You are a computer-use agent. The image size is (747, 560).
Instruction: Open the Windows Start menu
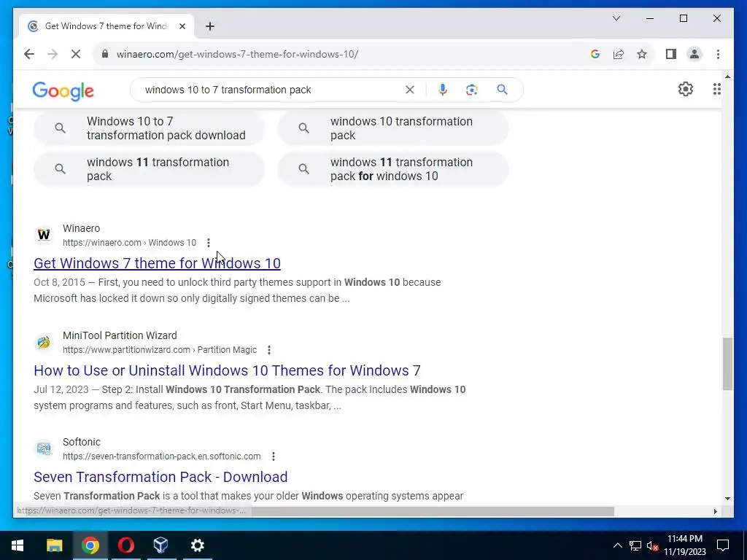18,545
